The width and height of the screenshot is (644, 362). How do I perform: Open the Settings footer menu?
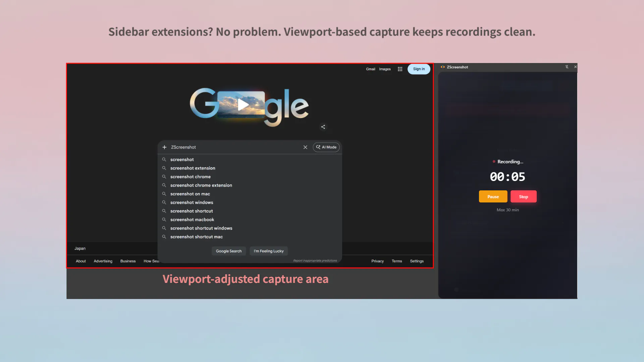point(417,261)
